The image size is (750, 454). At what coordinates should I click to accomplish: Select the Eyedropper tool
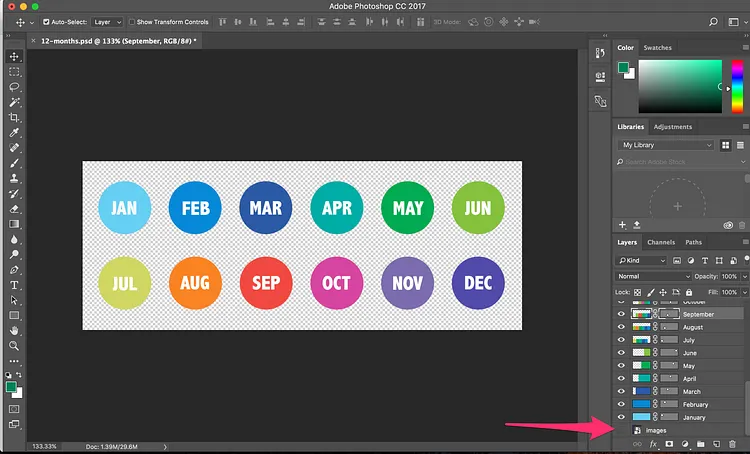pos(14,133)
